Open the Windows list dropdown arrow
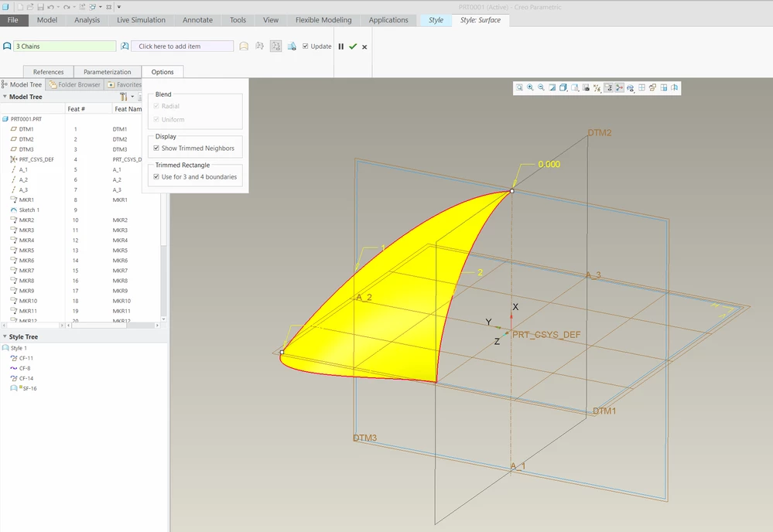The width and height of the screenshot is (773, 532). click(101, 7)
